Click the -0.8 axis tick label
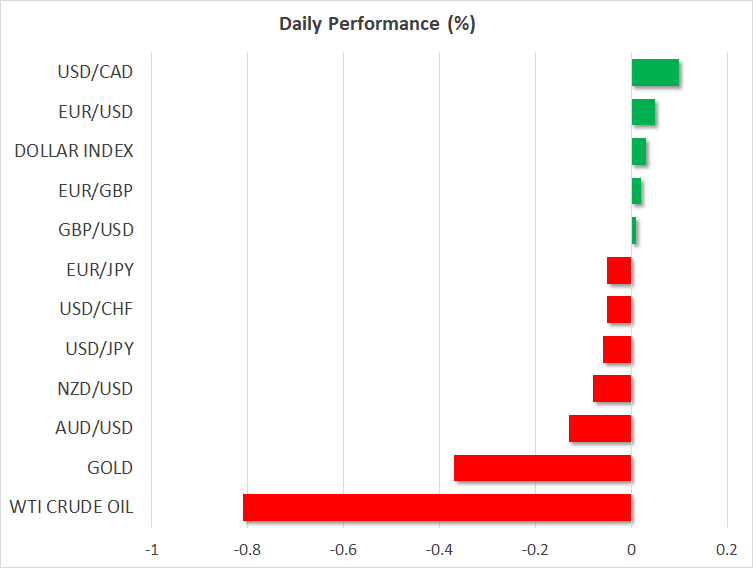This screenshot has width=753, height=568. [247, 549]
